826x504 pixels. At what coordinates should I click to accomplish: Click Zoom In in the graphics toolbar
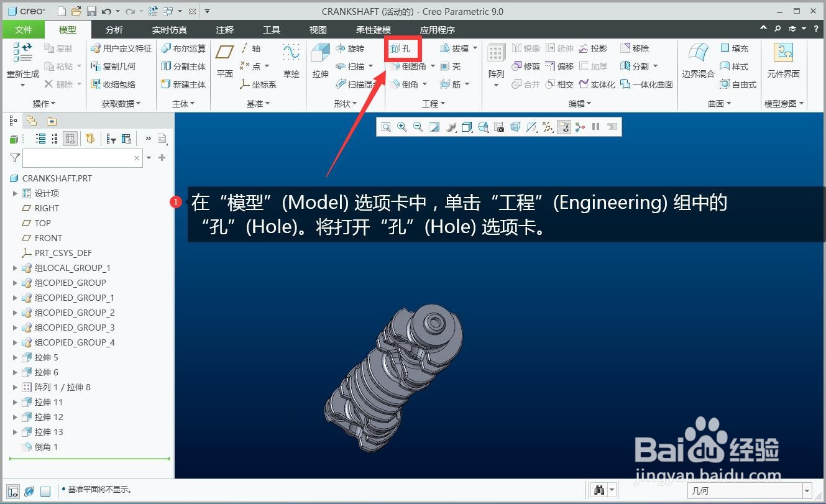pyautogui.click(x=402, y=127)
